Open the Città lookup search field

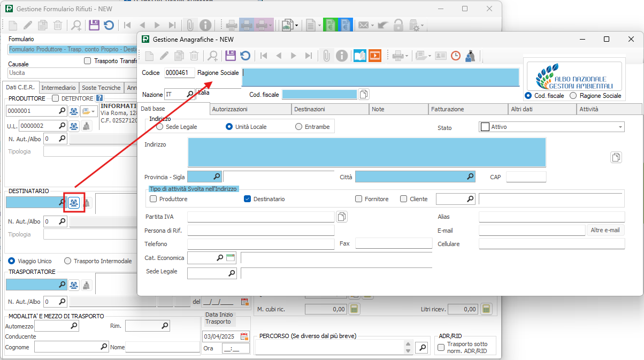(470, 177)
